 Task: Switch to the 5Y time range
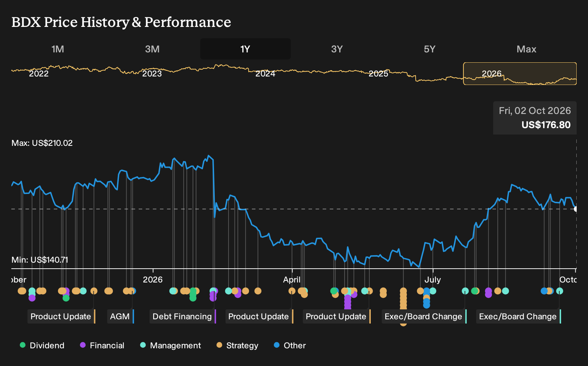[430, 49]
